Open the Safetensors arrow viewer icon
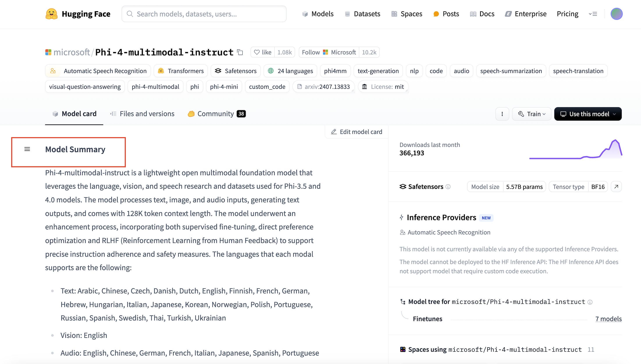 pos(616,187)
